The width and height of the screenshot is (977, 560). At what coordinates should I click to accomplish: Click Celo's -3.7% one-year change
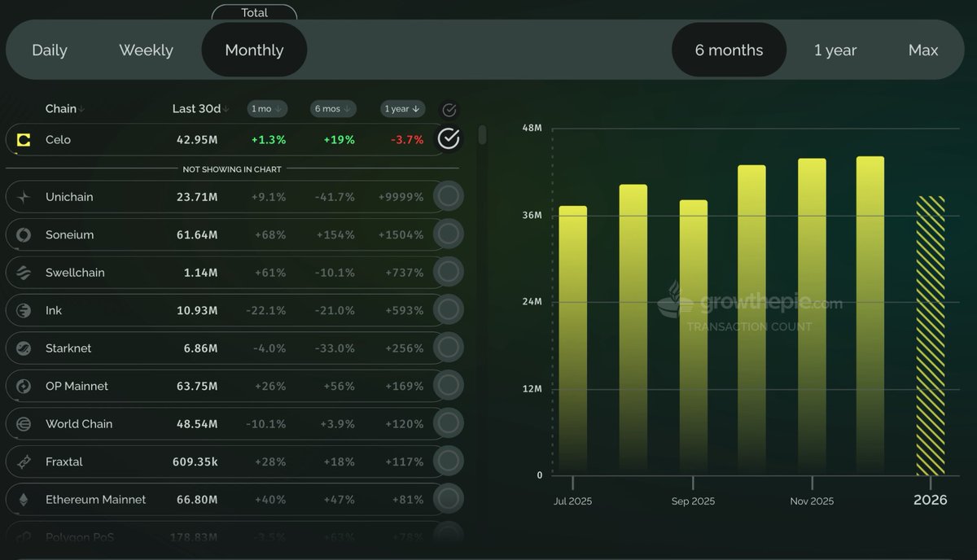click(x=407, y=140)
